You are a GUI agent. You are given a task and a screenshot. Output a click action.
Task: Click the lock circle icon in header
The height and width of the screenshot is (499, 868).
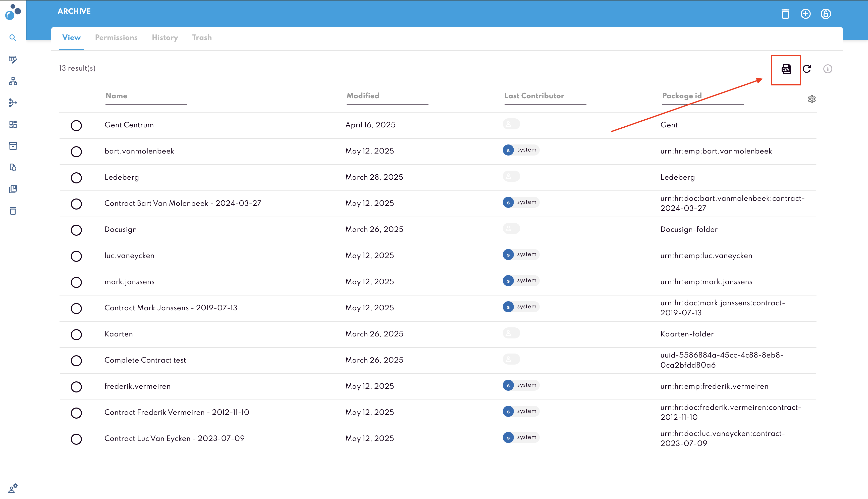pos(826,14)
